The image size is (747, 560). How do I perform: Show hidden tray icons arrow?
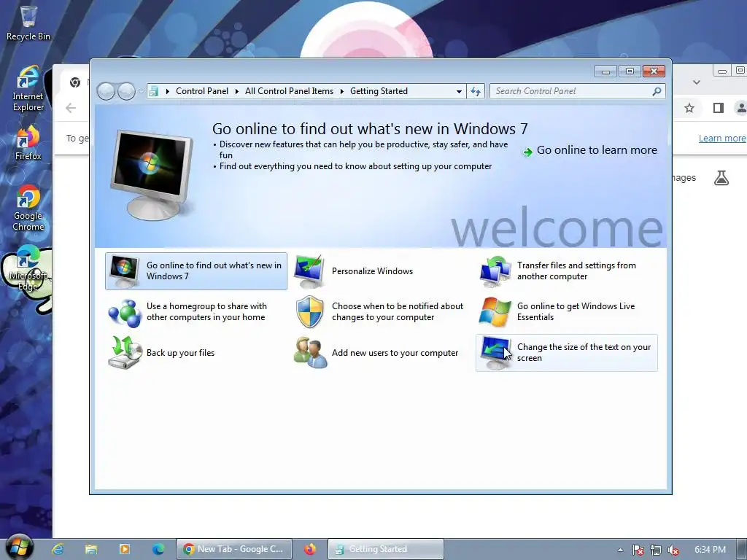coord(620,550)
